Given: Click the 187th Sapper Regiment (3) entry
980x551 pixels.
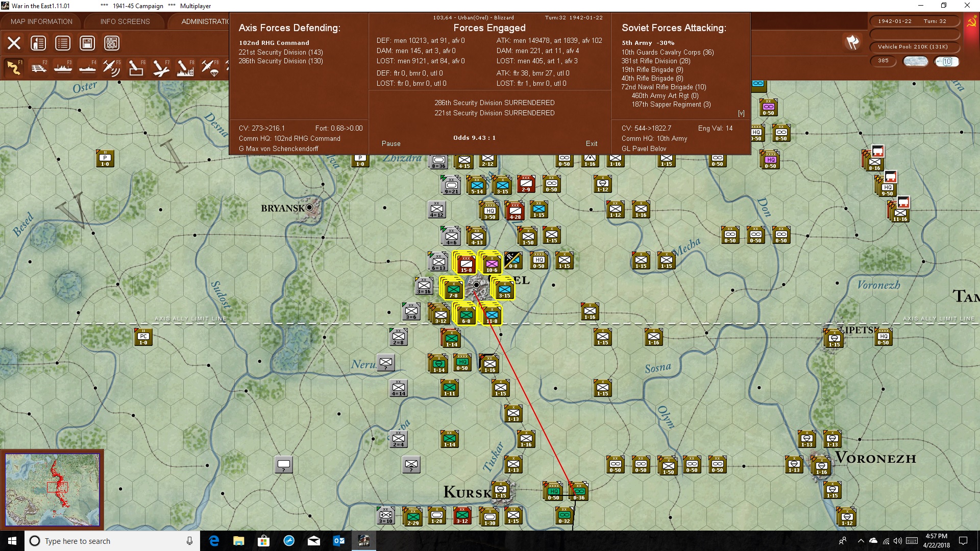Looking at the screenshot, I should 671,104.
